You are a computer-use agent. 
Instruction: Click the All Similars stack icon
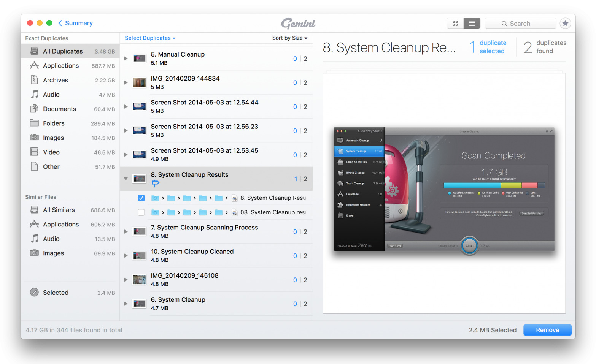(34, 210)
